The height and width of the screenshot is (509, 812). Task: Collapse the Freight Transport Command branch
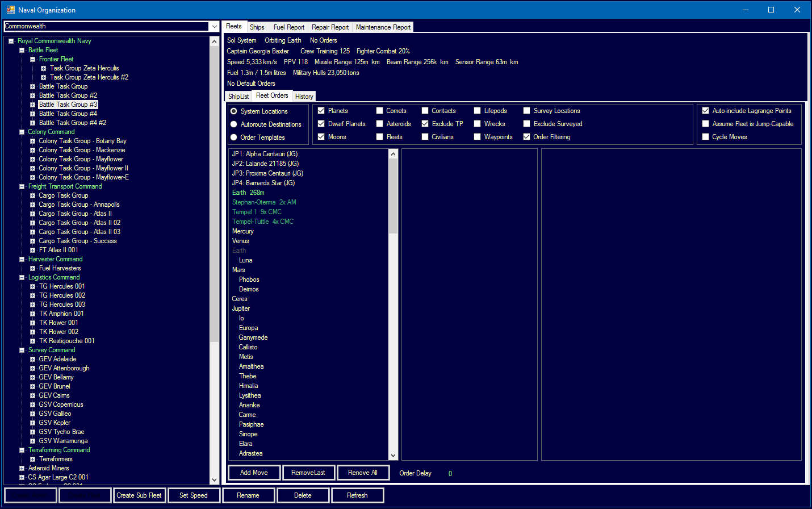[x=22, y=186]
